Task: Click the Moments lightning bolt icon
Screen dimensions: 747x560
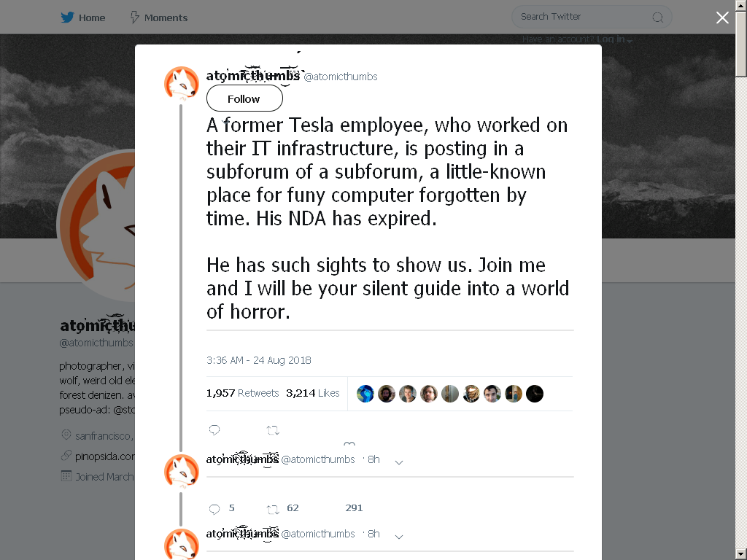Action: pos(134,17)
